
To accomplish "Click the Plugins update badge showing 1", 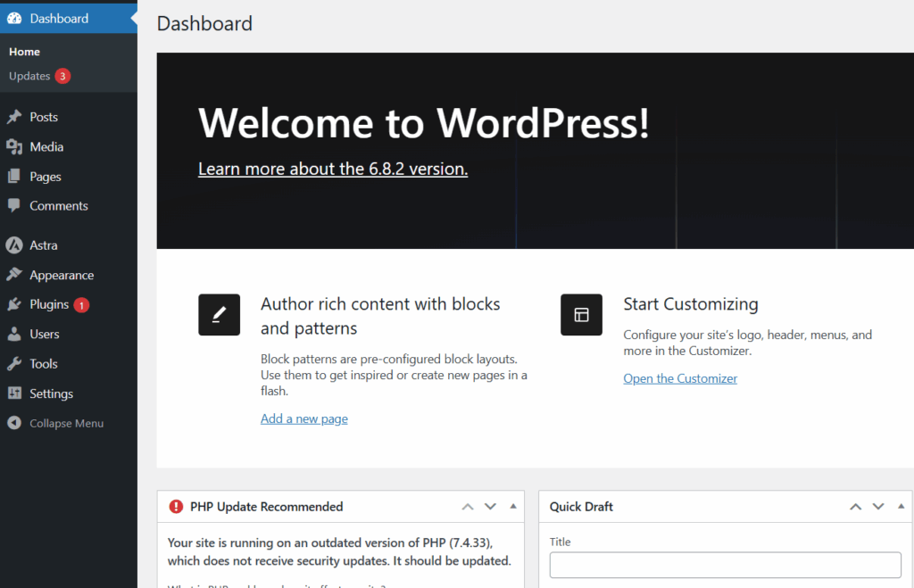I will [81, 305].
